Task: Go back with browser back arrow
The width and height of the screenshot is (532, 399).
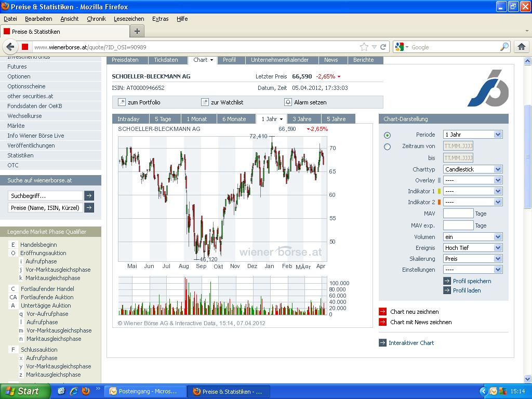Action: point(10,47)
